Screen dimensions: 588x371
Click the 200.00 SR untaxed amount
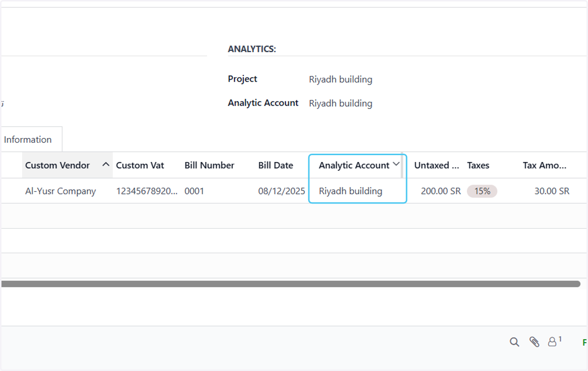coord(441,191)
